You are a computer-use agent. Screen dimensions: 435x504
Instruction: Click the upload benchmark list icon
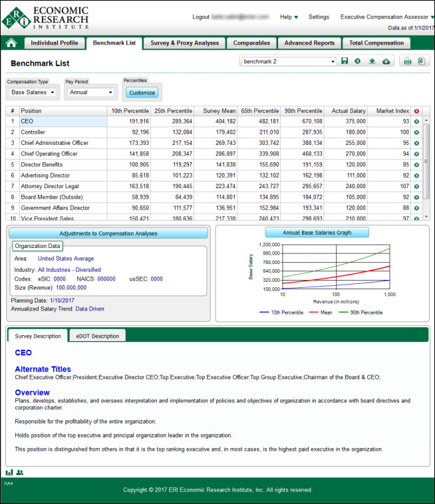372,61
